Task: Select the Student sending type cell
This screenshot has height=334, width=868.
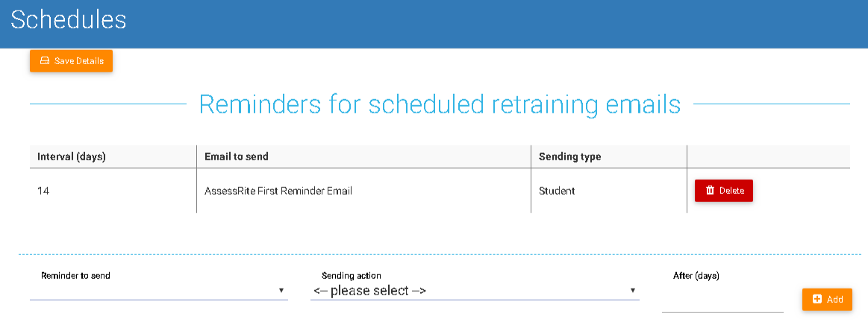Action: pyautogui.click(x=557, y=191)
